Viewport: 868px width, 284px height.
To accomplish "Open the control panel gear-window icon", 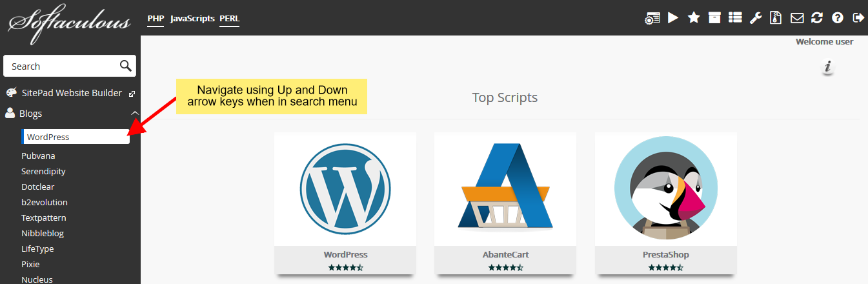I will 652,18.
